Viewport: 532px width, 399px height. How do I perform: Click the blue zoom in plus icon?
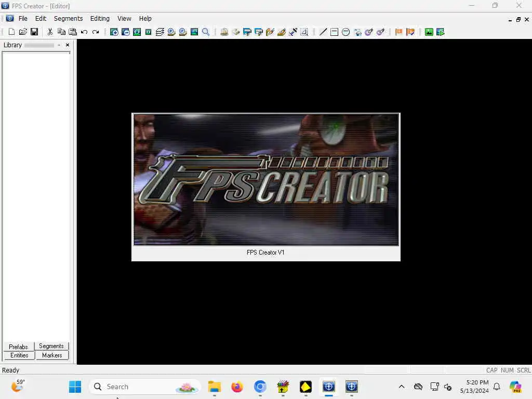point(114,32)
